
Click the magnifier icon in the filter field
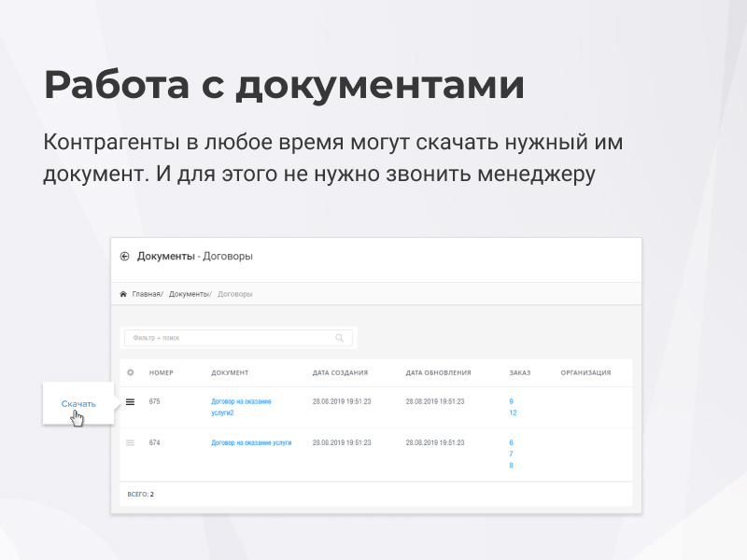(x=340, y=337)
